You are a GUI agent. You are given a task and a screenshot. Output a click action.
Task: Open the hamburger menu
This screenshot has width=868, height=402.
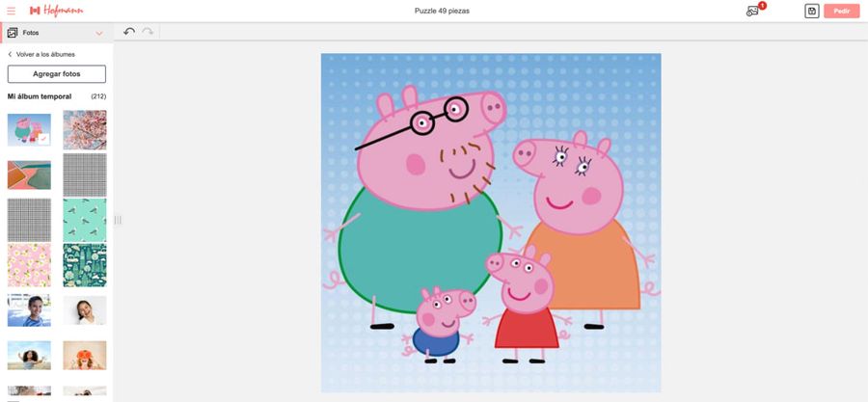(11, 11)
